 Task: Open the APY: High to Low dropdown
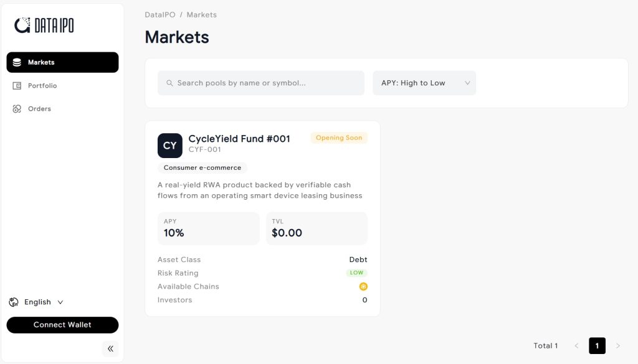424,83
